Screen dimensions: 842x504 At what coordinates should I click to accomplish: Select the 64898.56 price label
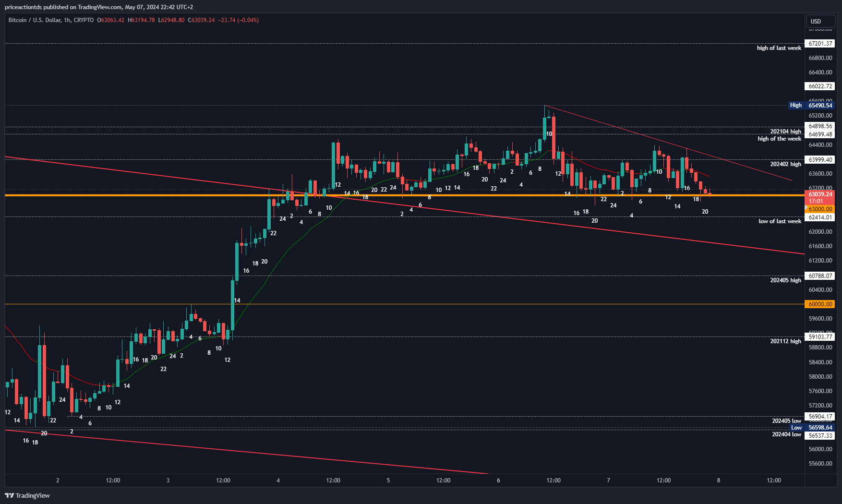pos(820,126)
